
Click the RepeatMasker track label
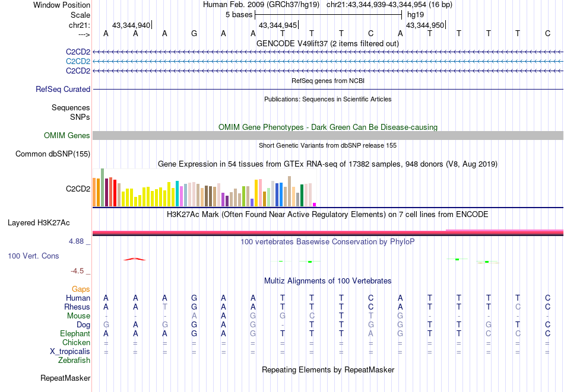(x=65, y=378)
